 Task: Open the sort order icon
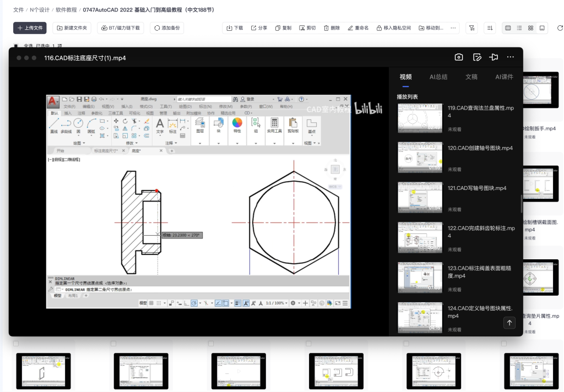(490, 28)
